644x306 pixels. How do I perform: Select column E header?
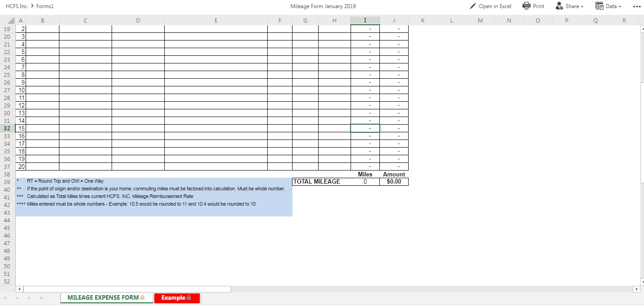click(216, 20)
